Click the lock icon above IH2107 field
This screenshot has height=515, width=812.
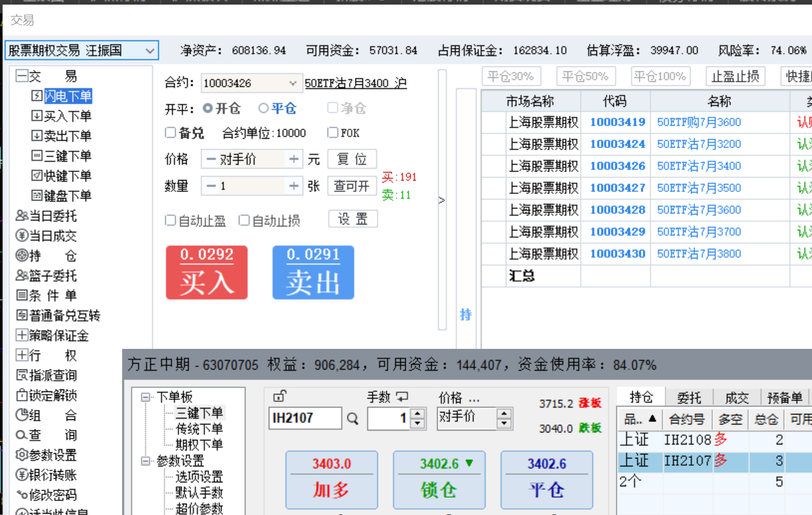(280, 397)
